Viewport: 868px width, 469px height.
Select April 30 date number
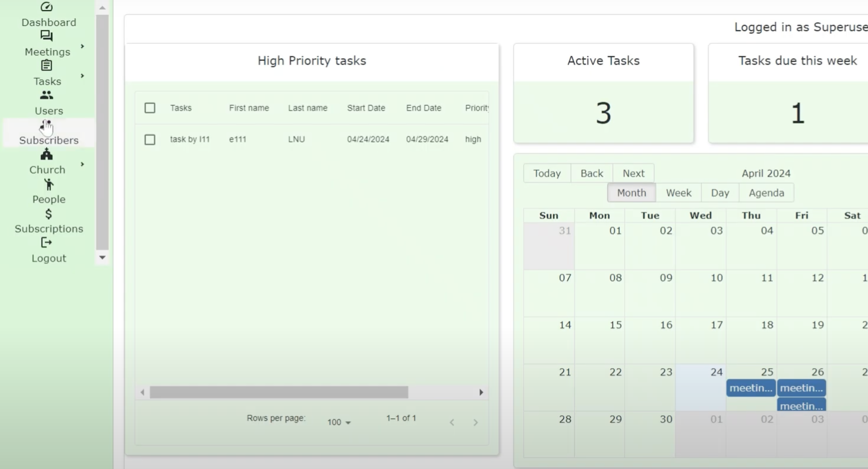[x=666, y=419]
